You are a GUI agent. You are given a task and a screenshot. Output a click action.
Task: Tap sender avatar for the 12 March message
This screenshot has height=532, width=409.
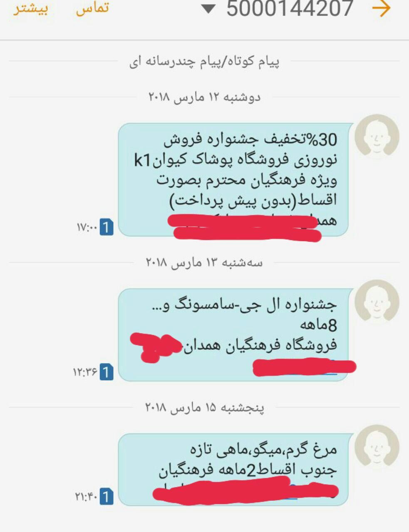pyautogui.click(x=377, y=137)
